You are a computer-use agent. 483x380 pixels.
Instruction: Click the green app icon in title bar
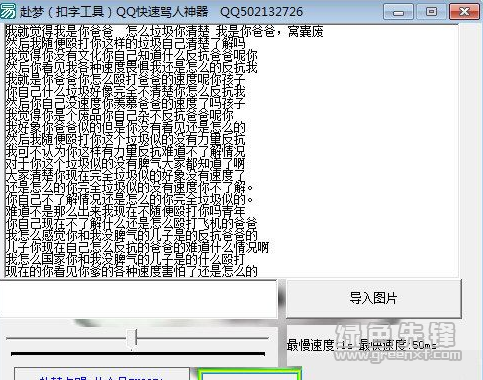pos(8,11)
